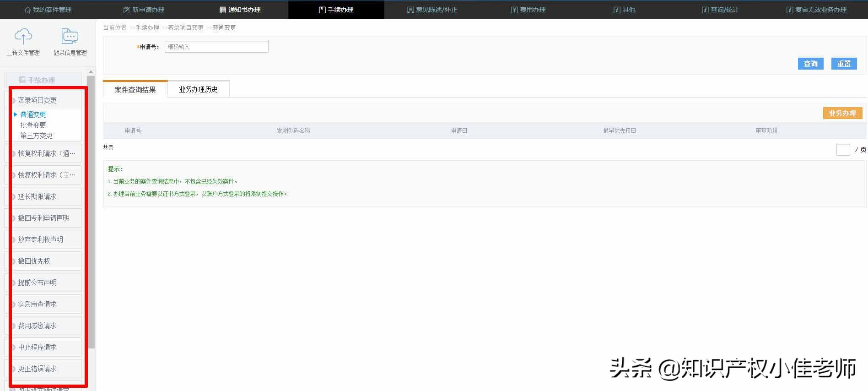Click the 共条 record count text
This screenshot has width=868, height=391.
click(108, 147)
